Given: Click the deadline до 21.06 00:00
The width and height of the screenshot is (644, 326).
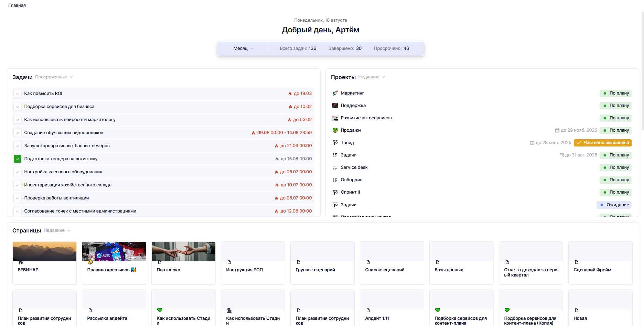Looking at the screenshot, I should pyautogui.click(x=296, y=146).
